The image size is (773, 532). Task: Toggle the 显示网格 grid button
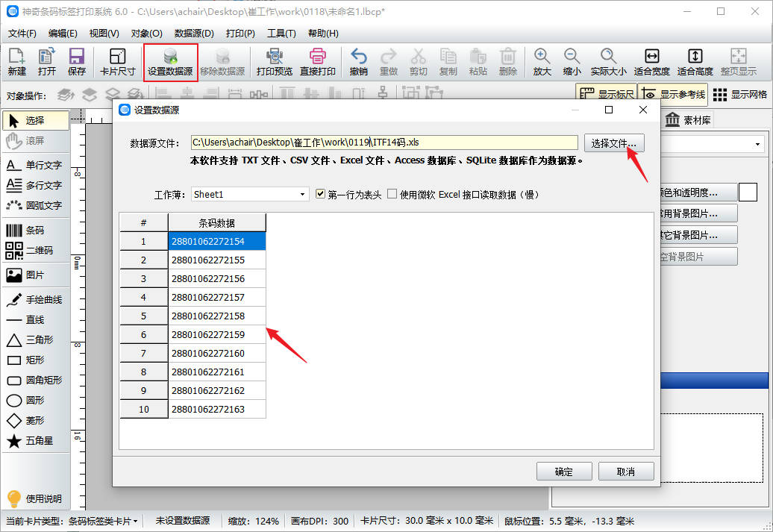[740, 94]
